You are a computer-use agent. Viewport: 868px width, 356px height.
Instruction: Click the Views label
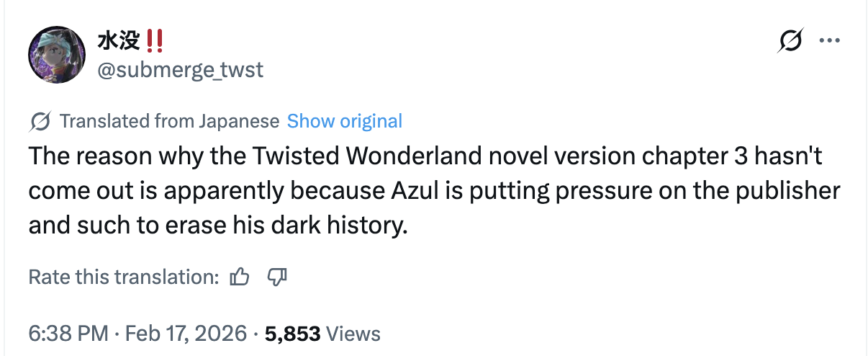[x=353, y=334]
